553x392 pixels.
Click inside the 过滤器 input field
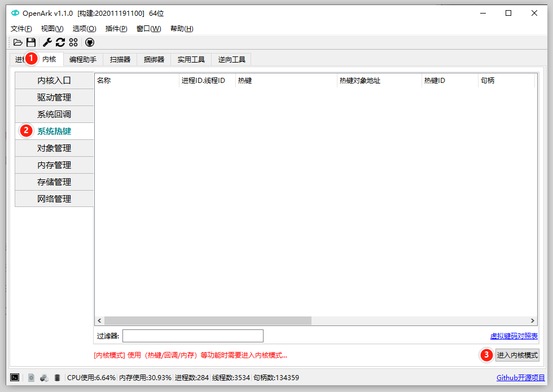[192, 336]
